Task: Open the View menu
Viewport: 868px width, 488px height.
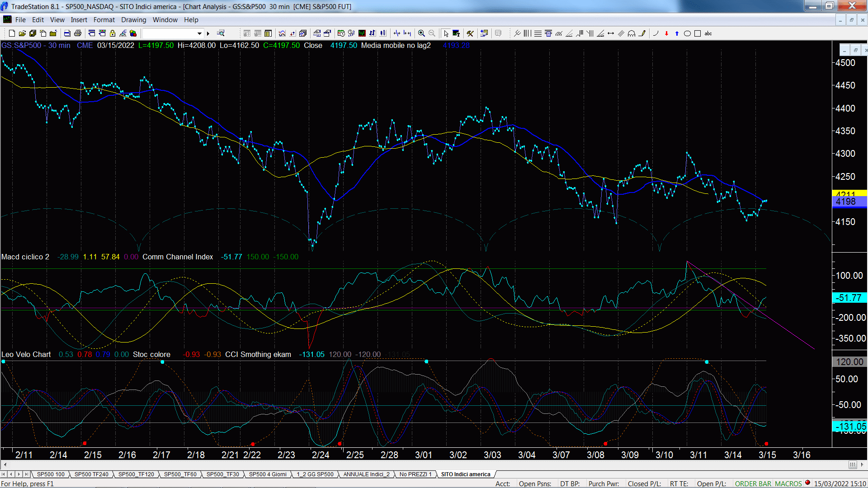Action: click(x=57, y=20)
